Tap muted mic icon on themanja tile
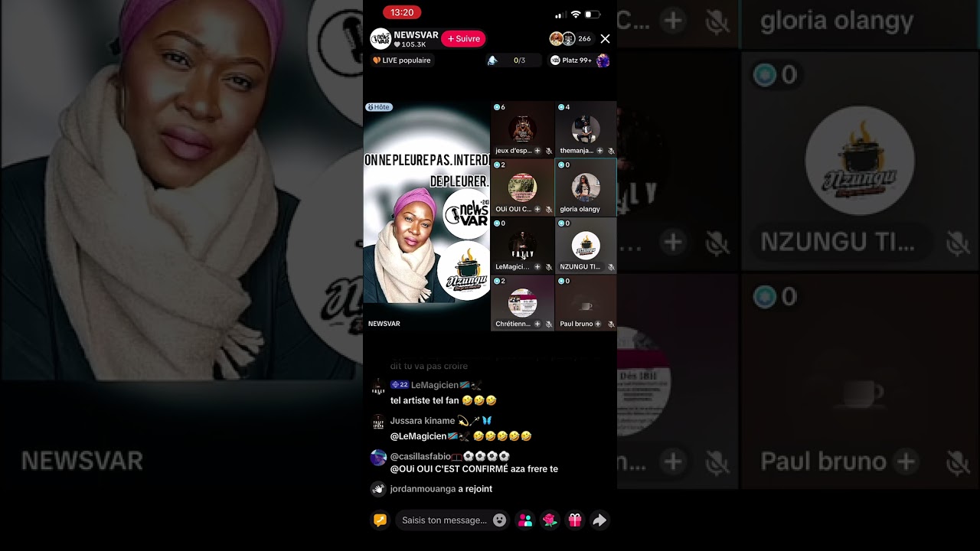 coord(611,151)
